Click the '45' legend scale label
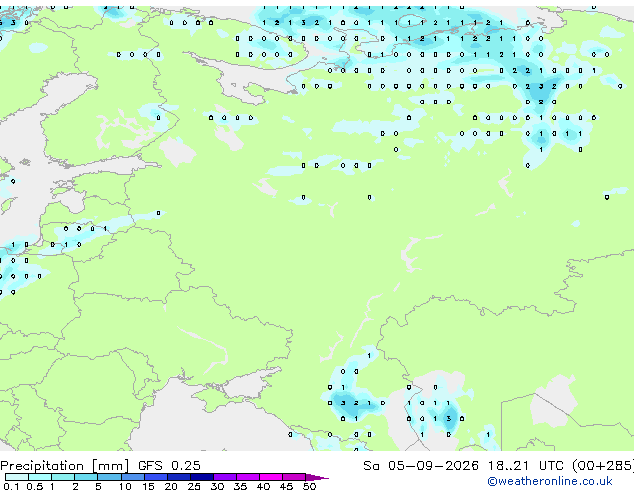 click(x=286, y=486)
